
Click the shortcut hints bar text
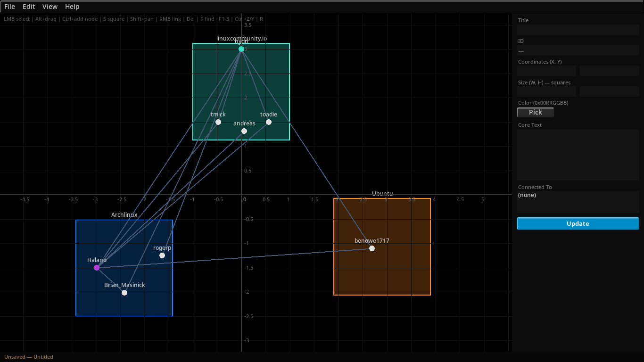tap(133, 19)
